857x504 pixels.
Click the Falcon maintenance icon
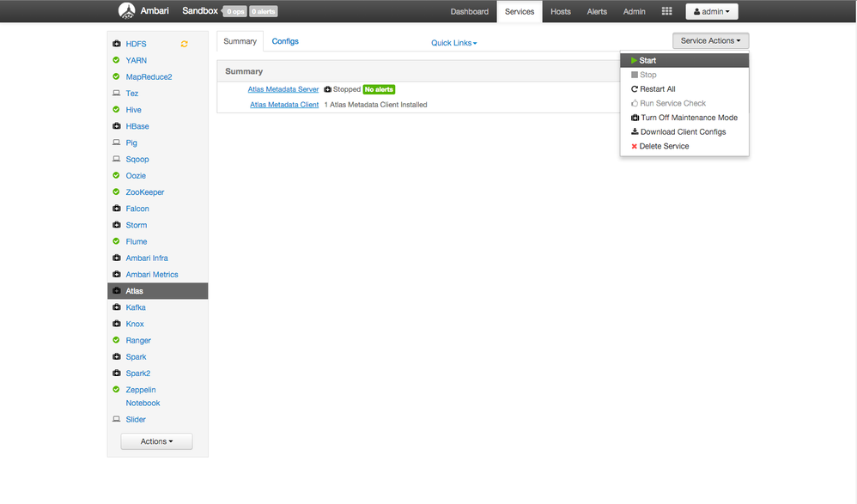click(117, 209)
